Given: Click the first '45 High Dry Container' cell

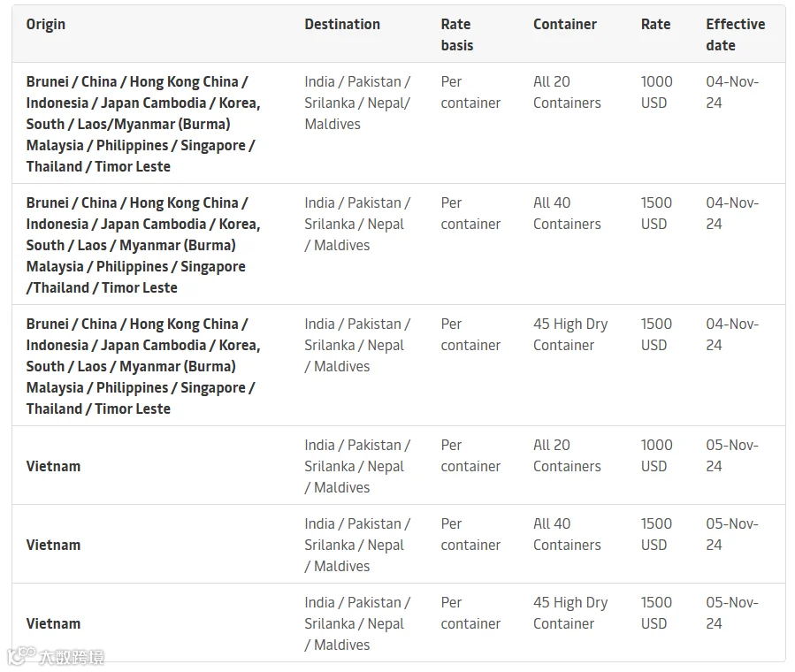Looking at the screenshot, I should pyautogui.click(x=569, y=334).
